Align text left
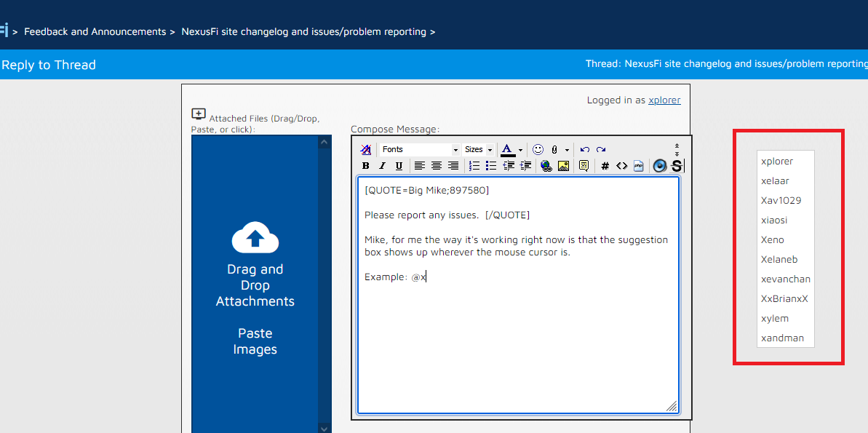The height and width of the screenshot is (433, 868). point(420,166)
